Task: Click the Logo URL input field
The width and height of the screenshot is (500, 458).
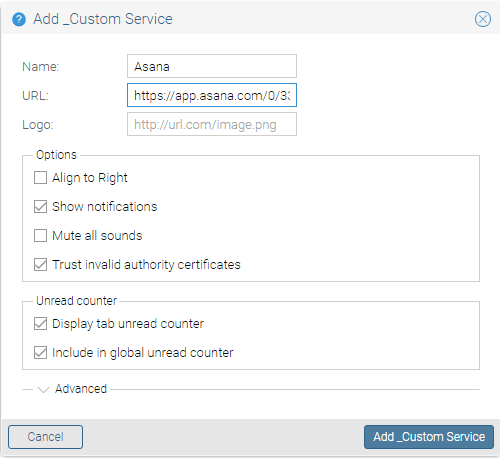Action: [212, 124]
